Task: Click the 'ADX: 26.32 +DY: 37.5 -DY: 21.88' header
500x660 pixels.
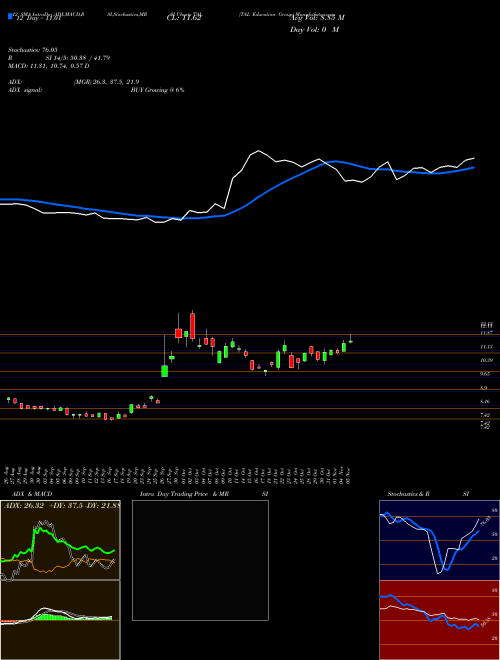Action: point(61,506)
